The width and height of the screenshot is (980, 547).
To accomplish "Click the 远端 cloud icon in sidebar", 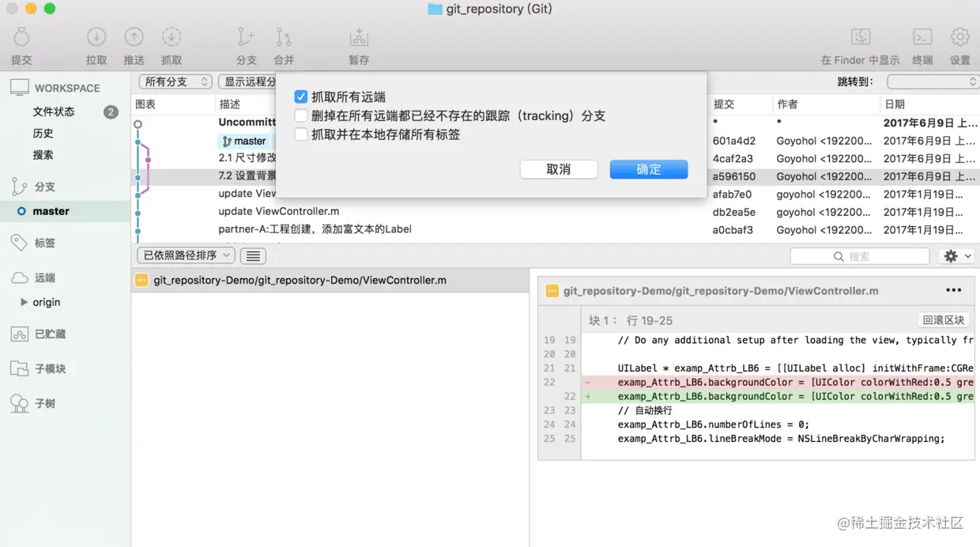I will tap(20, 277).
